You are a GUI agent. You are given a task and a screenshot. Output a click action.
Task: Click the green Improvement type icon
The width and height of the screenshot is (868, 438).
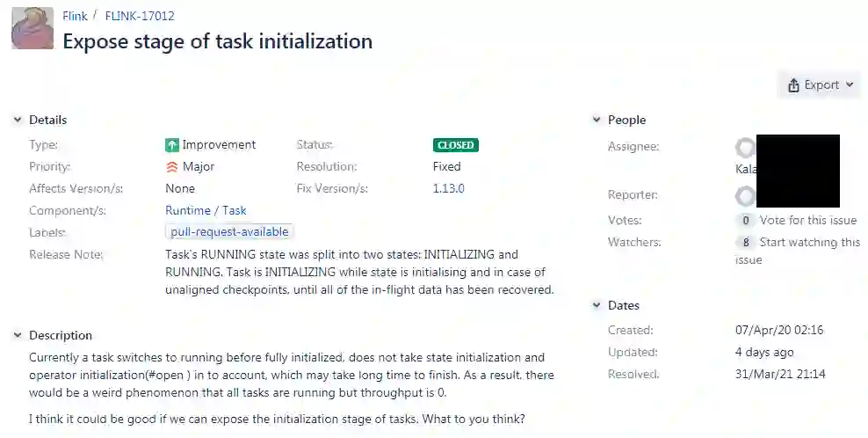[172, 145]
